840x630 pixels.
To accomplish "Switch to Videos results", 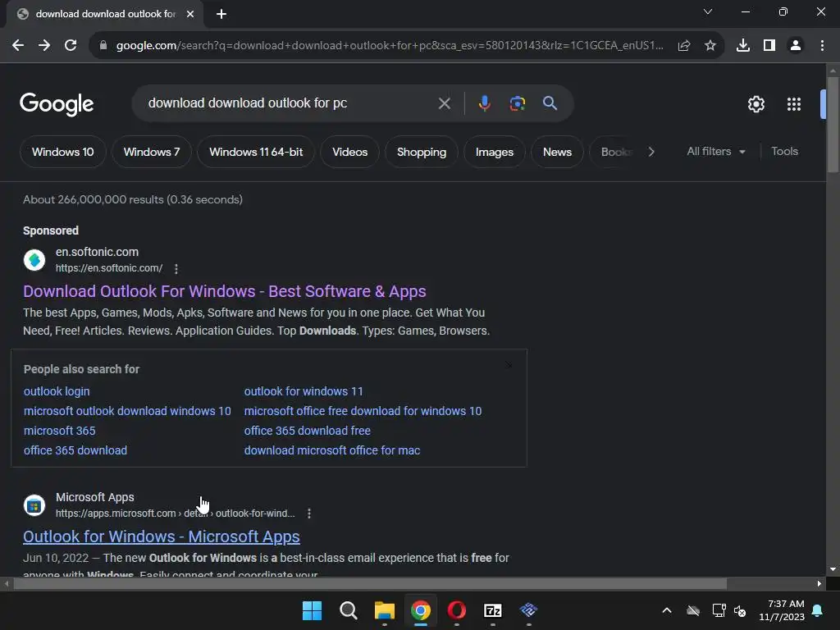I will click(x=349, y=152).
